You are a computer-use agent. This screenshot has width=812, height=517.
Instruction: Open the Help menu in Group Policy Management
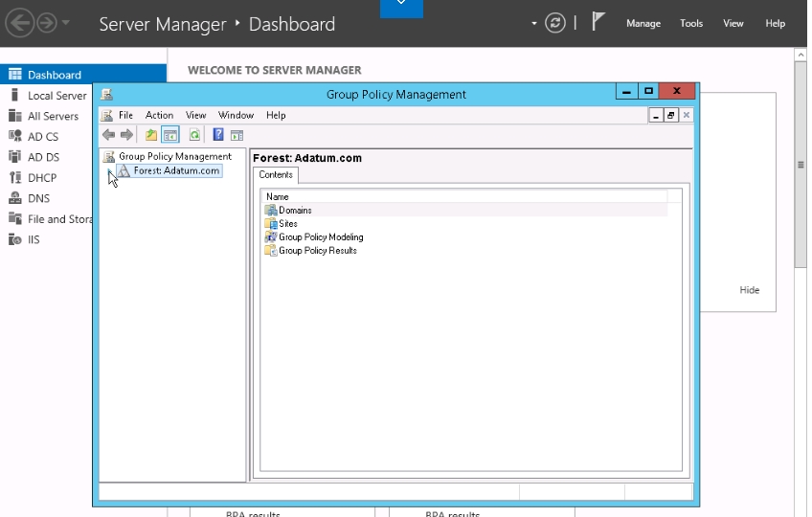pos(276,115)
